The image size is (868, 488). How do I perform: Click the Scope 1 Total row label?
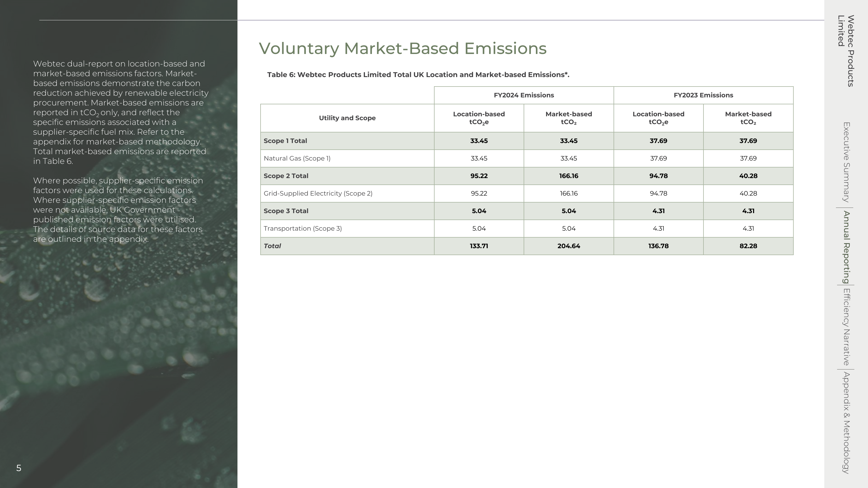tap(285, 141)
